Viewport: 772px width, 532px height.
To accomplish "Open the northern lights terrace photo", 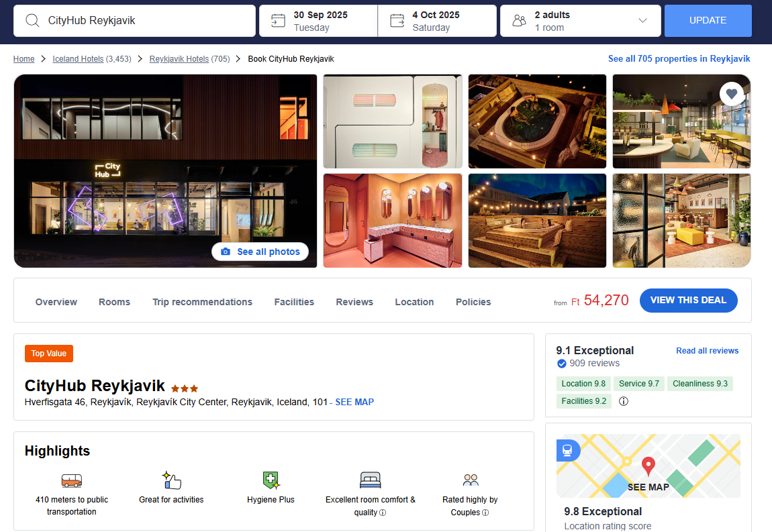I will click(x=537, y=221).
